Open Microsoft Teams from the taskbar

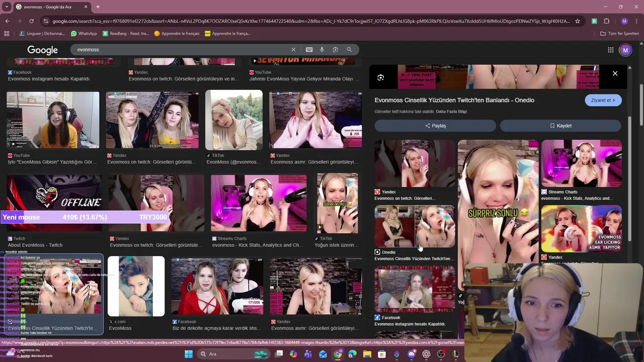point(308,354)
